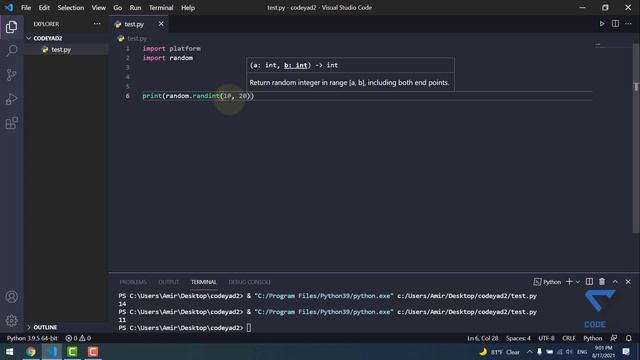Open editor More Actions ellipsis

[628, 24]
